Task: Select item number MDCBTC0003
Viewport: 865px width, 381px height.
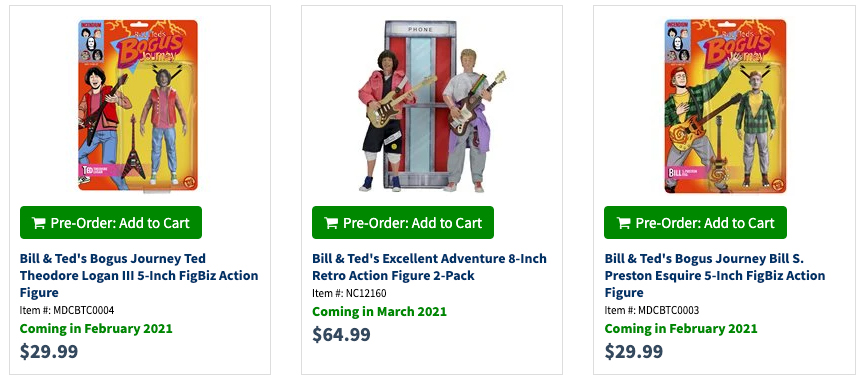Action: pyautogui.click(x=669, y=310)
